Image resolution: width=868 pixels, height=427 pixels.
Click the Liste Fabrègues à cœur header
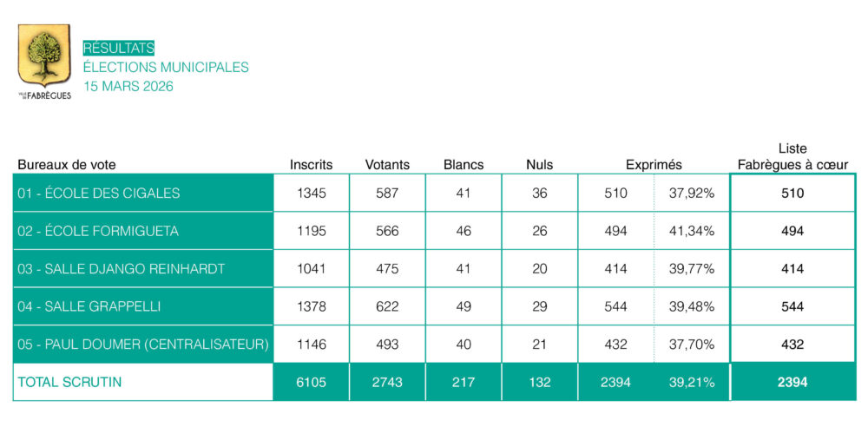[x=792, y=157]
